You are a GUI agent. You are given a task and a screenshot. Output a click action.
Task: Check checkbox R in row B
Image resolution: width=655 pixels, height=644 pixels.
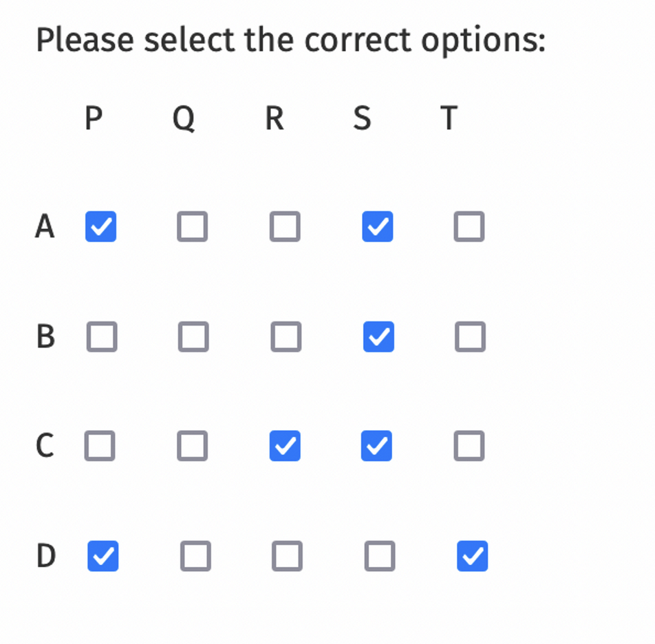286,336
